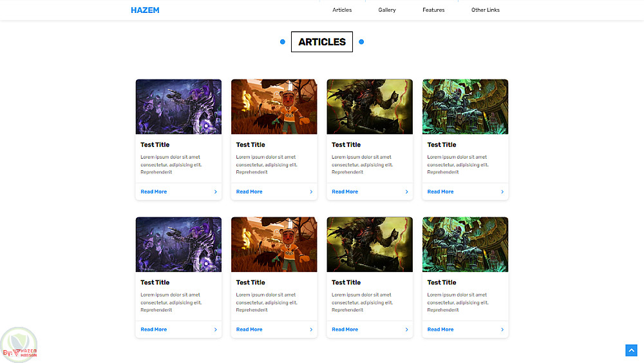Click the HAZEM logo
This screenshot has height=363, width=644.
pos(145,10)
